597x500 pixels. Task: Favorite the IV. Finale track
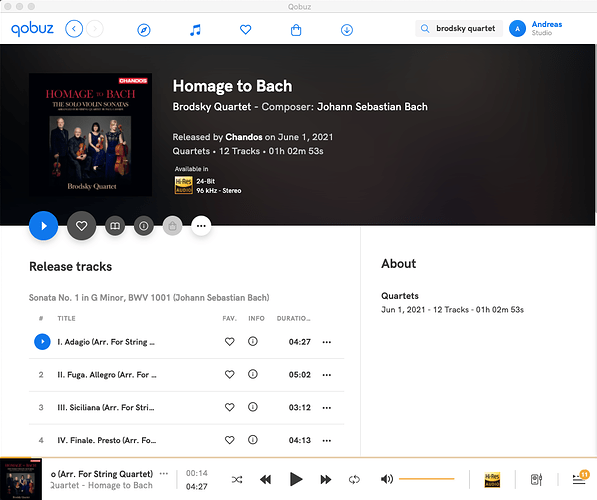pyautogui.click(x=230, y=440)
